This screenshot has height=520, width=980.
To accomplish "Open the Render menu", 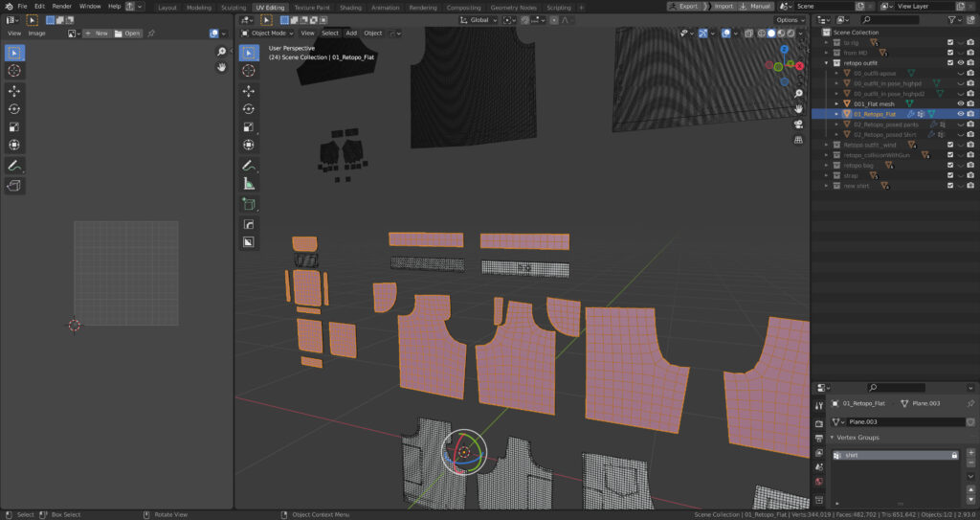I will [62, 6].
